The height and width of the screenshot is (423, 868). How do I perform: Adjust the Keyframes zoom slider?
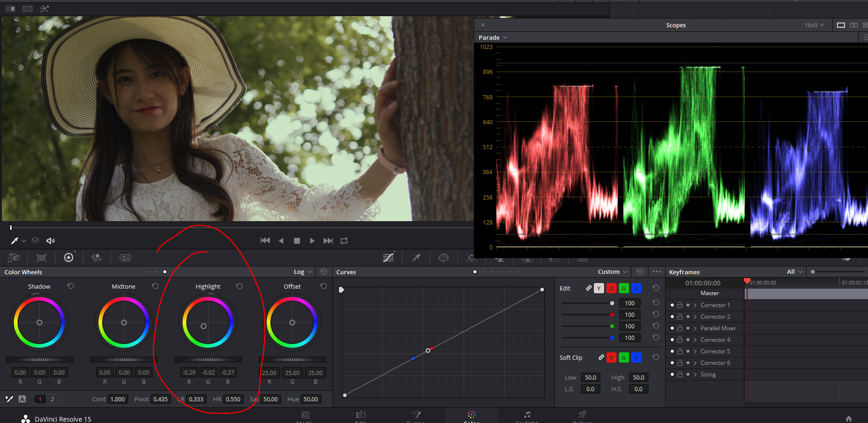(813, 272)
